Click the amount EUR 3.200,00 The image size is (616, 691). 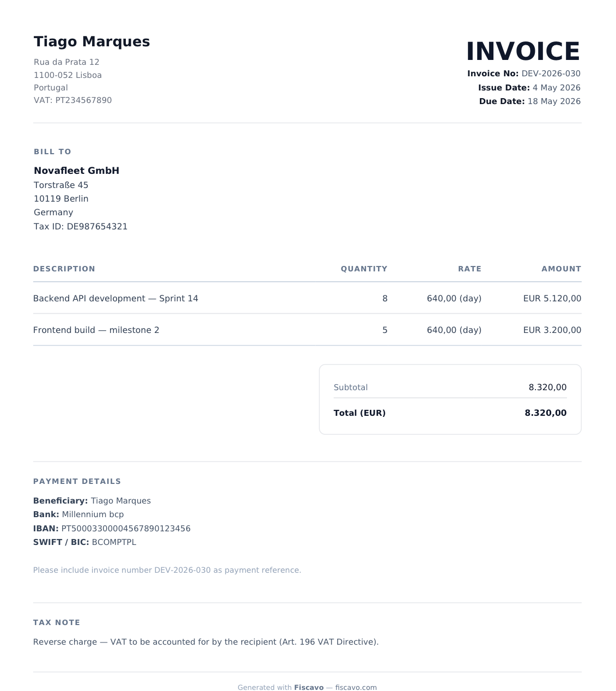tap(552, 330)
